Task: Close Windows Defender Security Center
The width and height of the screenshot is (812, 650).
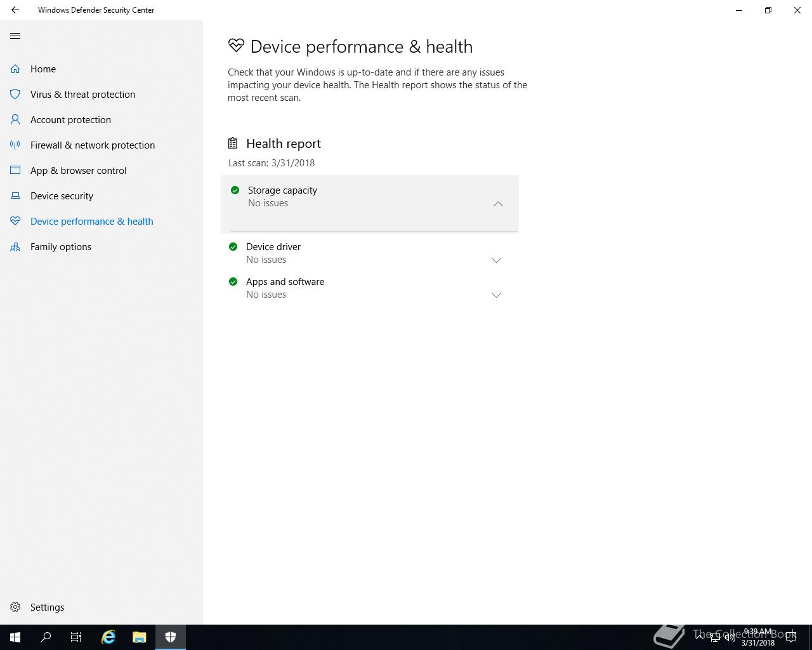Action: (x=797, y=10)
